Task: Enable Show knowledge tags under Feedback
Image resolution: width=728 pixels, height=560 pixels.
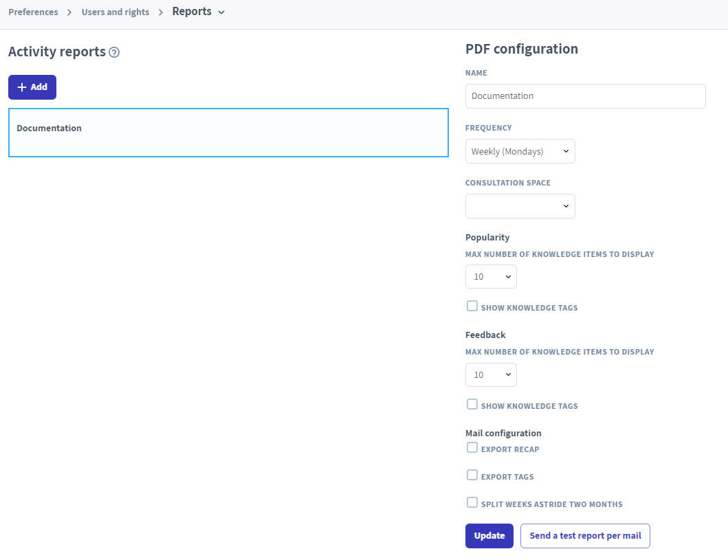Action: pos(472,405)
